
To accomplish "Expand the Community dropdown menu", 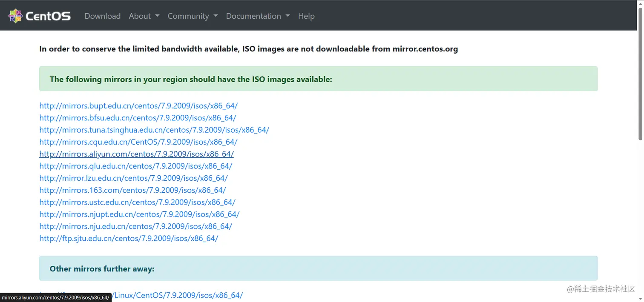I will (193, 16).
